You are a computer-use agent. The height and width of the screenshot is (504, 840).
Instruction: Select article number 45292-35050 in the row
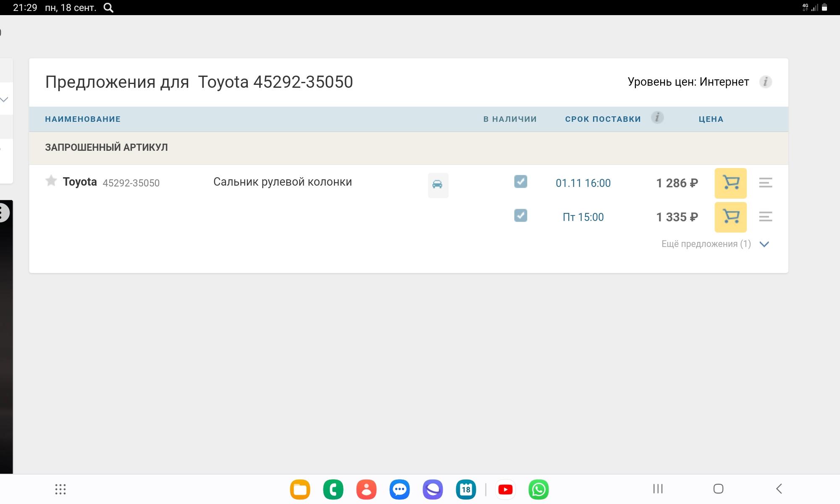(131, 183)
